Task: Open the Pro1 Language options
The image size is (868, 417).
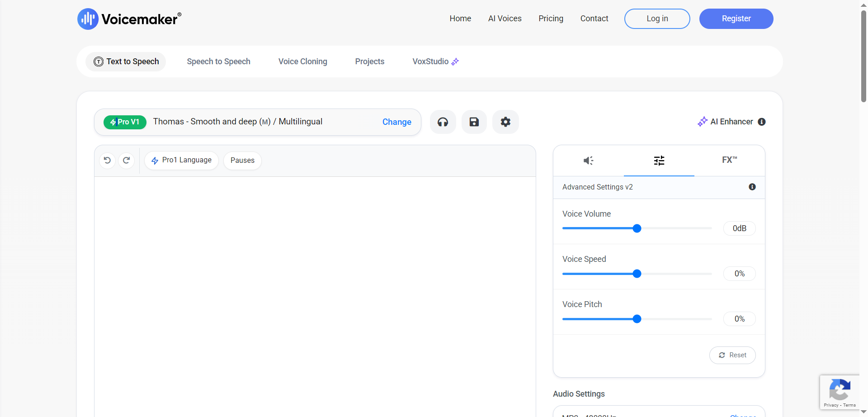Action: [181, 161]
